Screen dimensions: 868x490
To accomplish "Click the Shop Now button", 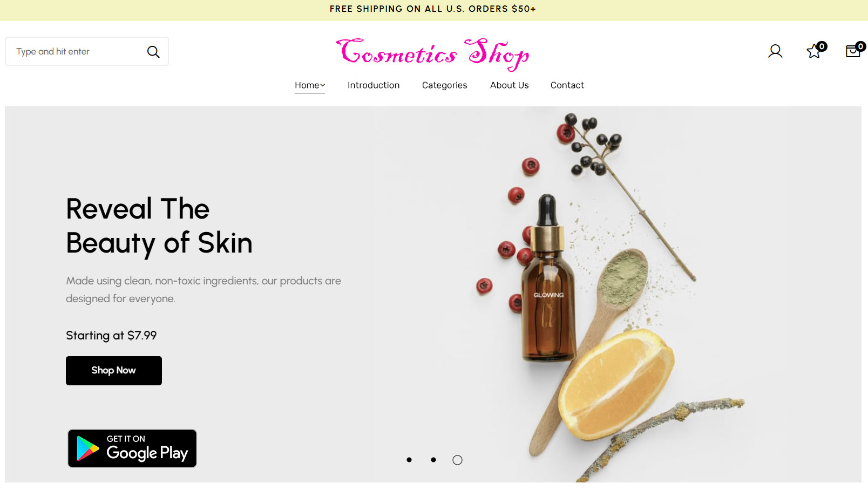I will pyautogui.click(x=114, y=371).
